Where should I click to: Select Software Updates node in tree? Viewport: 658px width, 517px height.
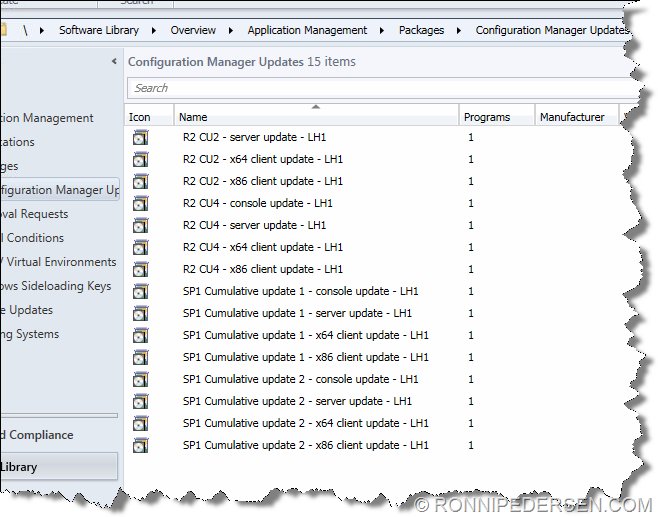pyautogui.click(x=27, y=310)
